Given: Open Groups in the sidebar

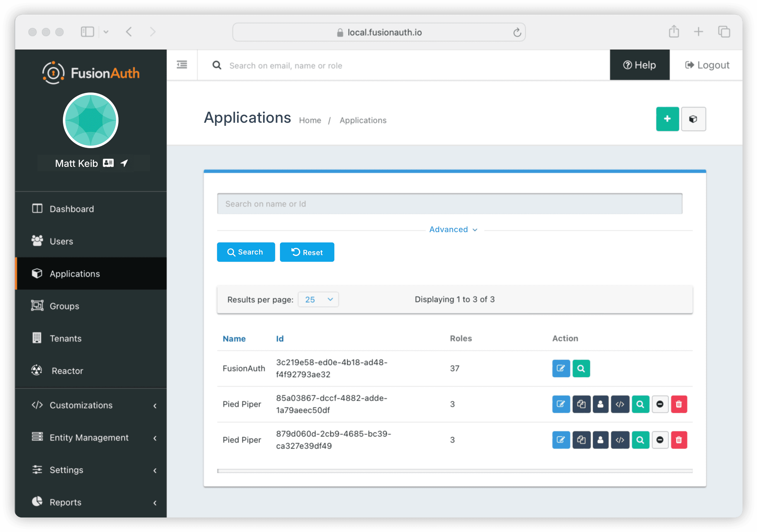Looking at the screenshot, I should click(x=91, y=306).
